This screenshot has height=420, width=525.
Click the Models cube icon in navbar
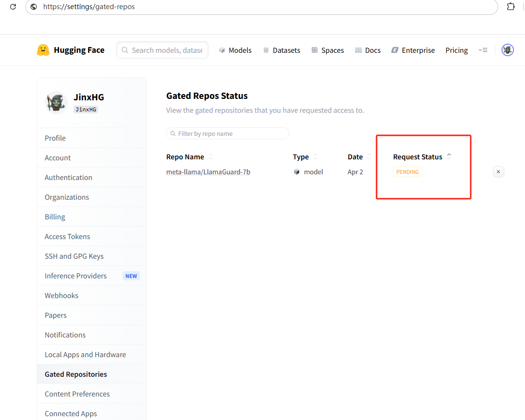[221, 50]
